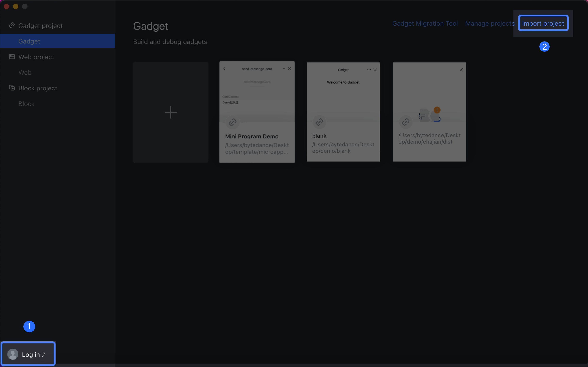Screen dimensions: 588x367
Task: Open the blank project thumbnail card
Action: click(x=343, y=112)
